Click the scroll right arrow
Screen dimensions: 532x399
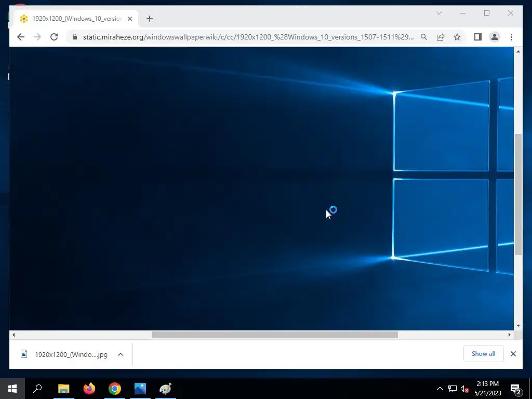click(x=509, y=335)
